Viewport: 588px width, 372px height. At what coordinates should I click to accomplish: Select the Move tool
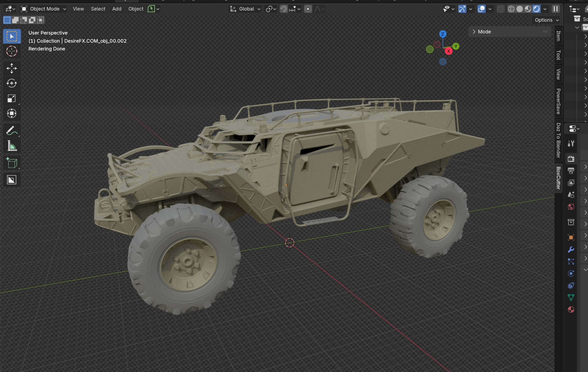(12, 68)
